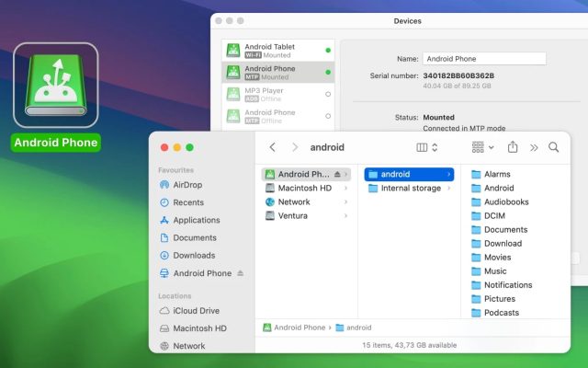Viewport: 588px width, 368px height.
Task: Open Applications in sidebar
Action: coord(190,220)
